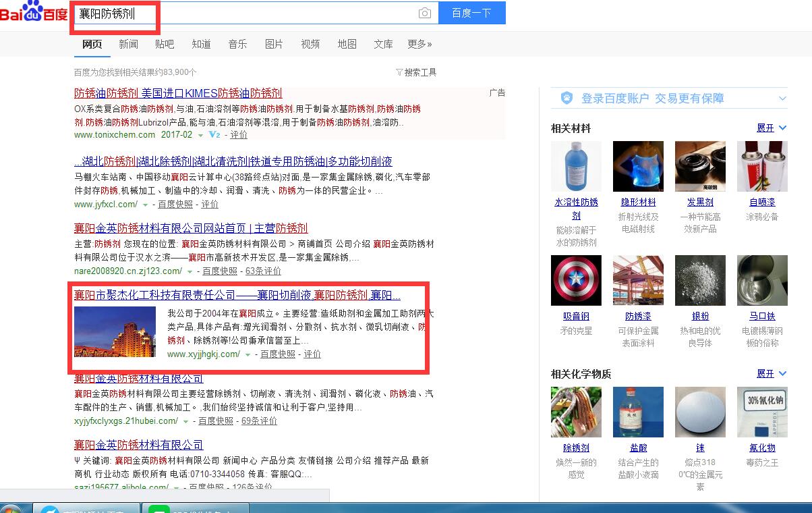Click the 广告 label on first result
The image size is (812, 513).
point(497,93)
